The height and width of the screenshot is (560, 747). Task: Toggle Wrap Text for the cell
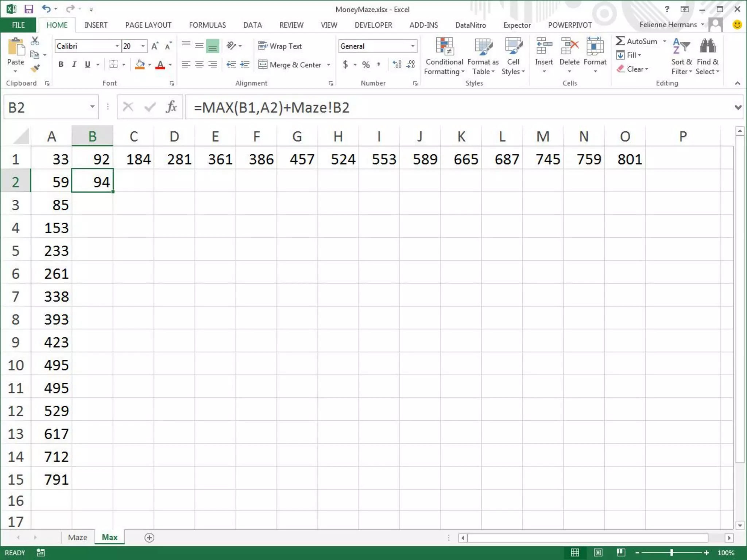[x=280, y=46]
